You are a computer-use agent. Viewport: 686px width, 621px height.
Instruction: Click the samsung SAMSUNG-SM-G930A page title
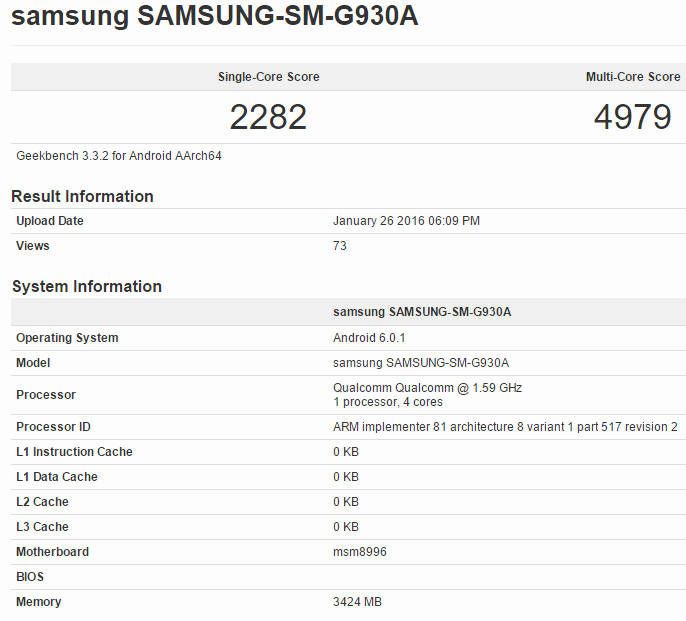[214, 16]
